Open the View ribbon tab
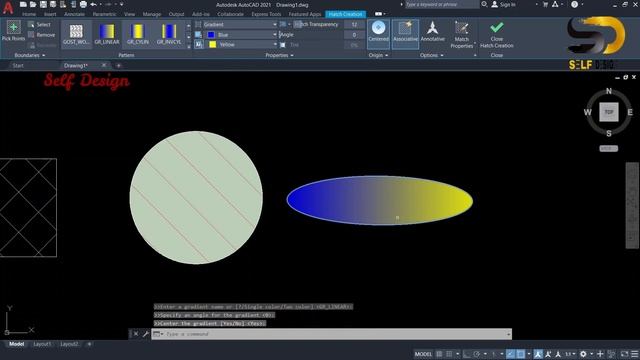640x360 pixels. (129, 14)
